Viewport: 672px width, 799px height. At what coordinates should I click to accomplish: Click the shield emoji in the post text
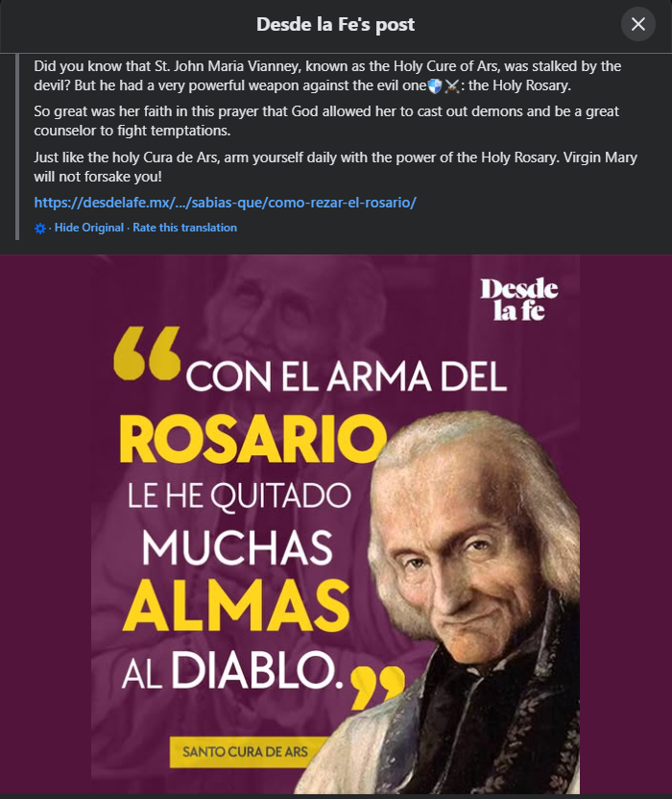coord(435,85)
